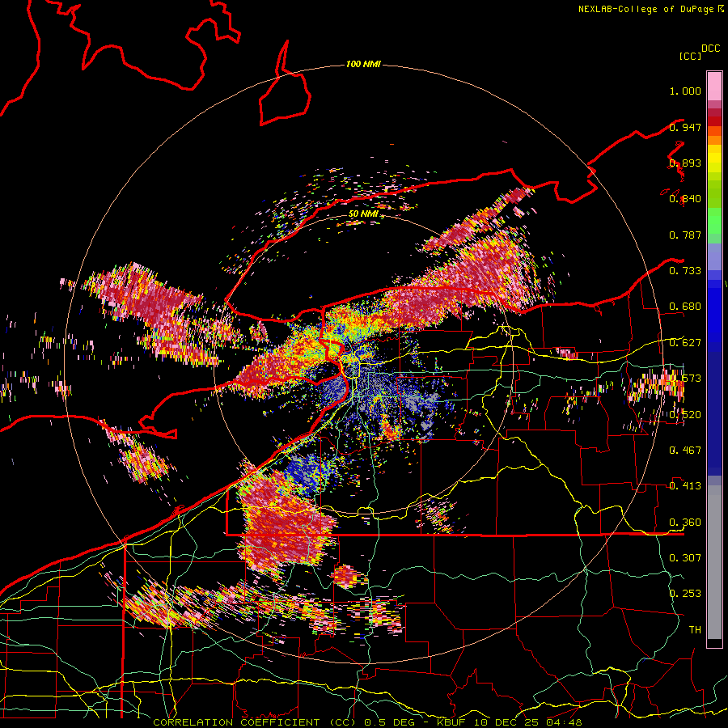
Task: Pick the gray low-value segment of the color bar
Action: [714, 562]
